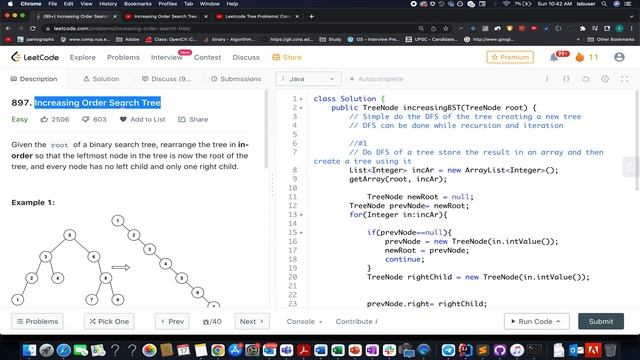Viewport: 640px width, 360px height.
Task: Click the Other Bookmarks folder
Action: pos(611,40)
